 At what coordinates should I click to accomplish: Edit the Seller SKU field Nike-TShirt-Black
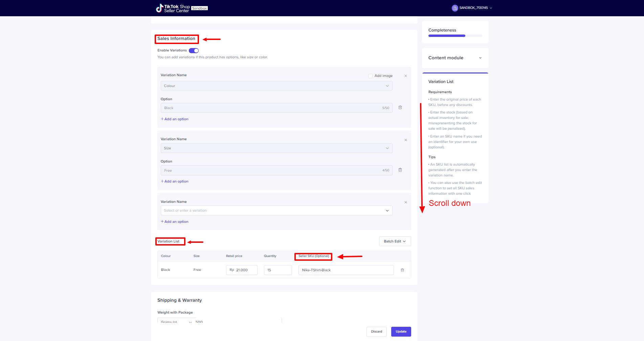(346, 270)
